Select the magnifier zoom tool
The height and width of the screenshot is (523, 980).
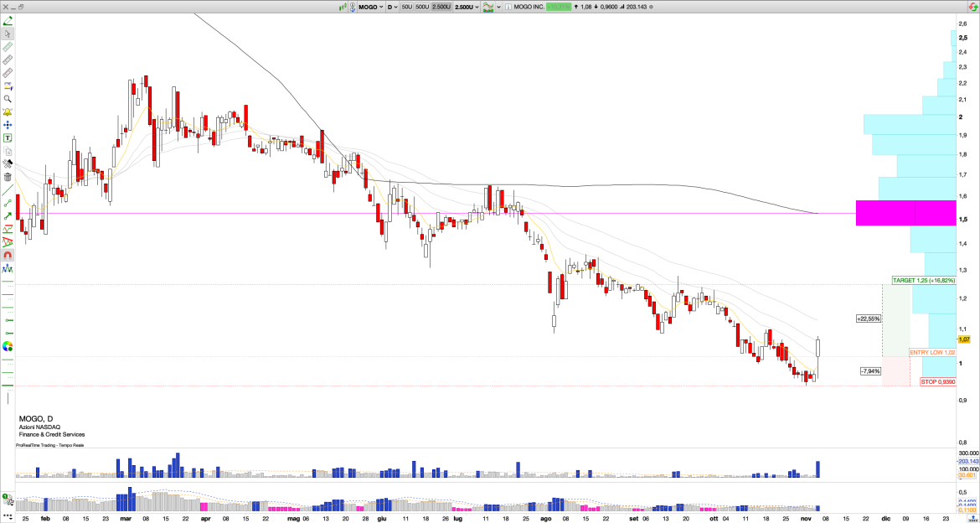pos(8,98)
